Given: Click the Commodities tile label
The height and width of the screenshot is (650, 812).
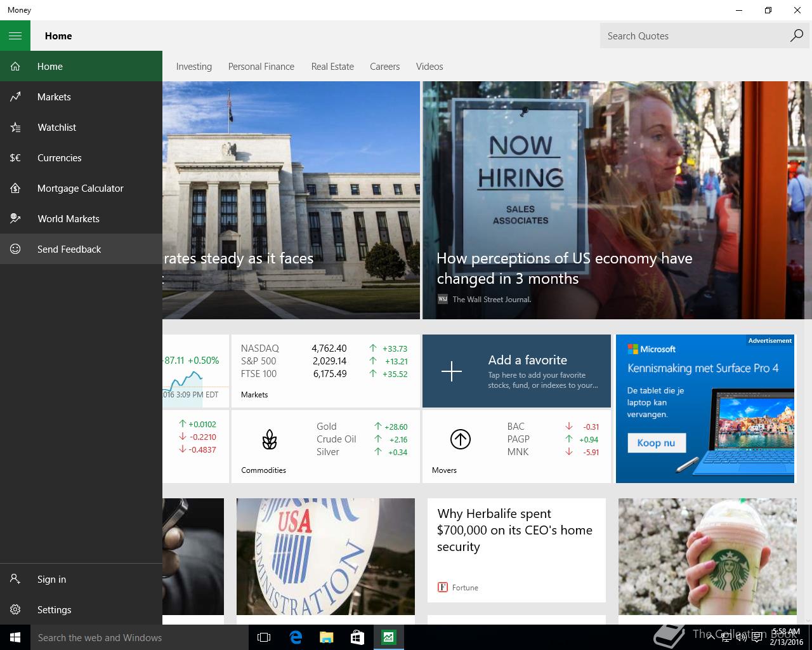Looking at the screenshot, I should coord(263,470).
